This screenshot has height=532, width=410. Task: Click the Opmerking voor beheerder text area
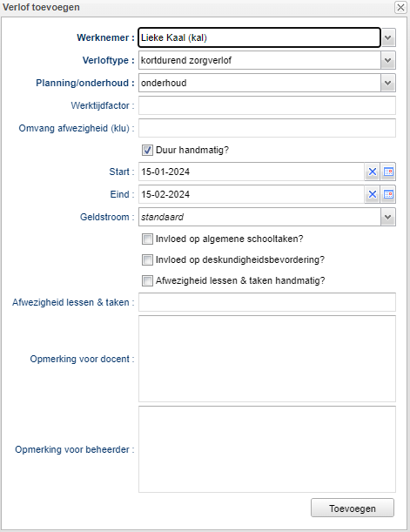tap(267, 449)
